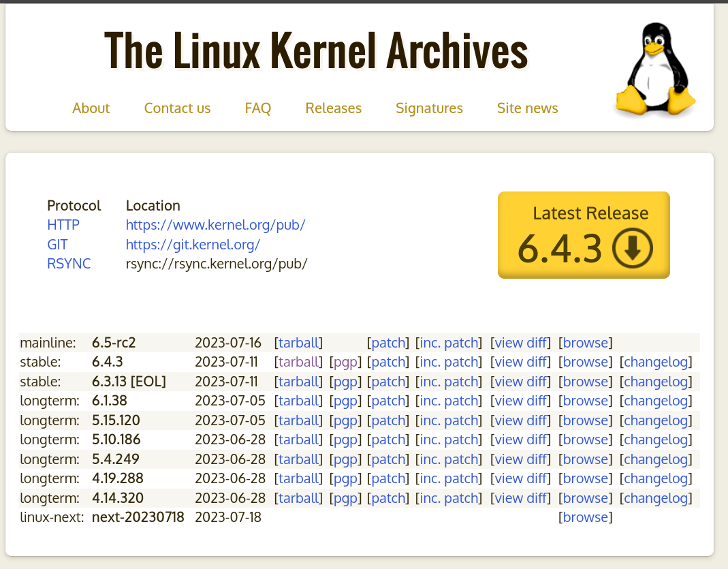728x569 pixels.
Task: Open patch link for mainline 6.5-rc2
Action: pos(388,343)
